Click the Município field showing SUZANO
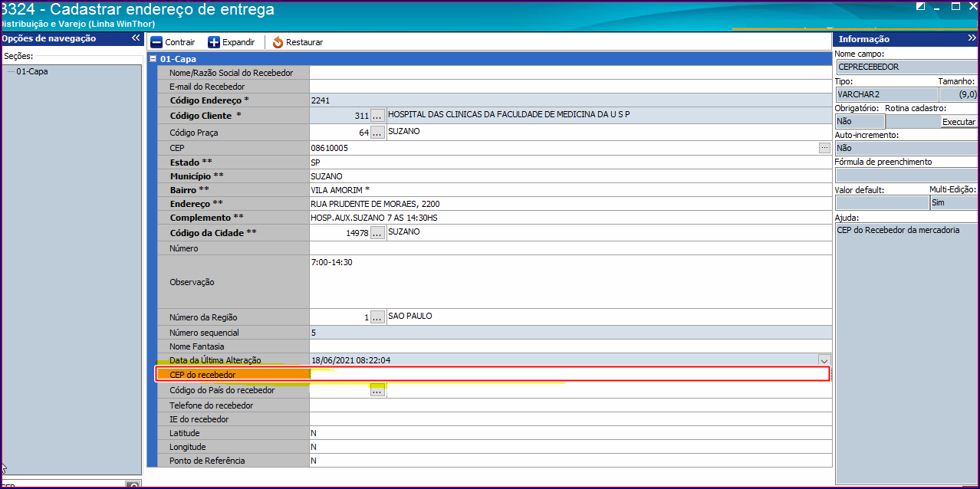 (x=571, y=176)
